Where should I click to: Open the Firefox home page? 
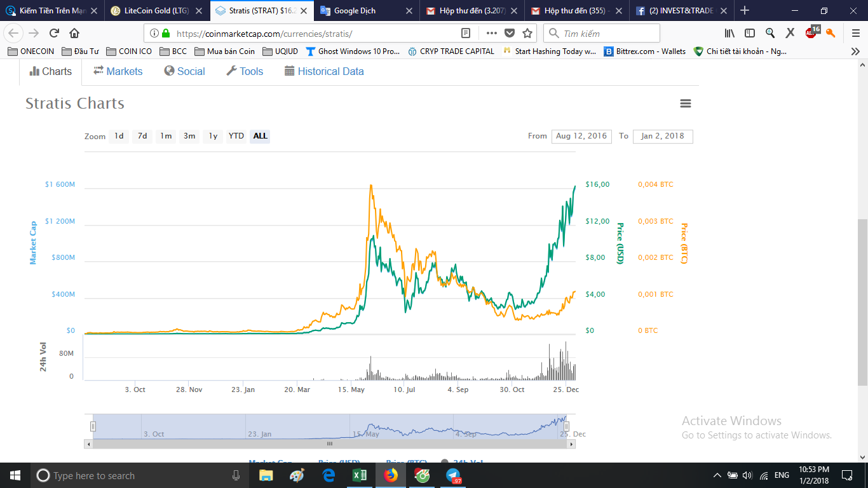click(x=74, y=33)
